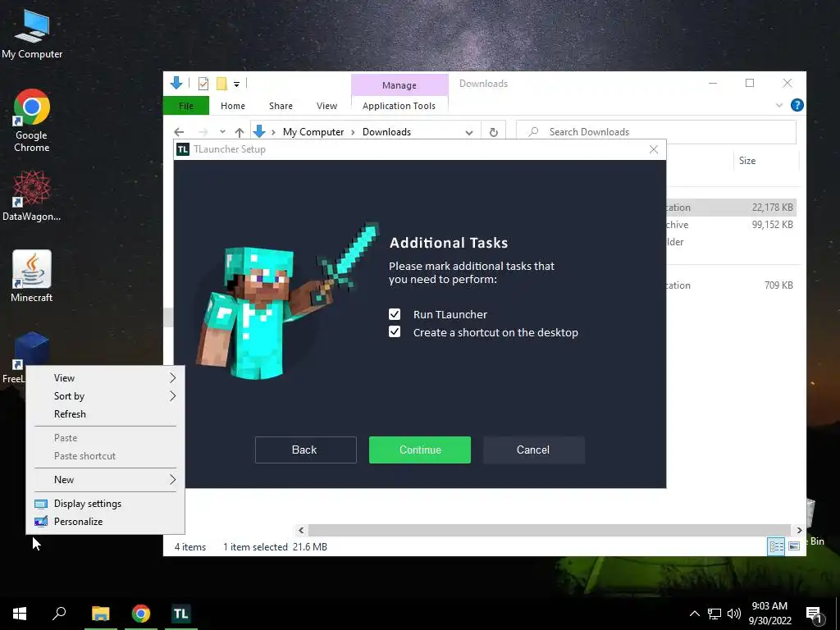This screenshot has height=630, width=840.
Task: Open the network tray icon
Action: tap(714, 614)
